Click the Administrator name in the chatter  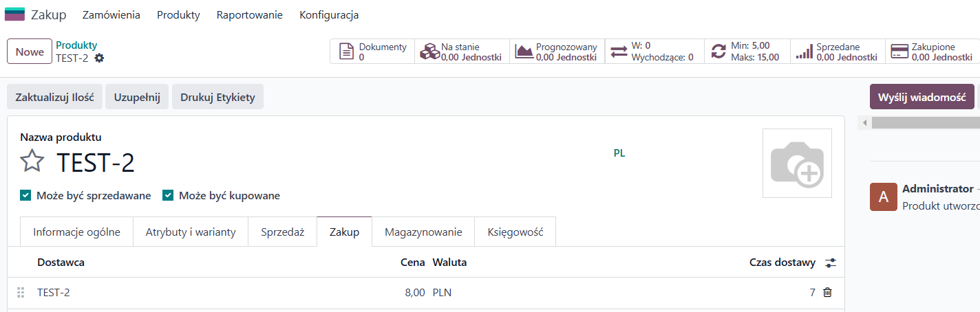(938, 188)
